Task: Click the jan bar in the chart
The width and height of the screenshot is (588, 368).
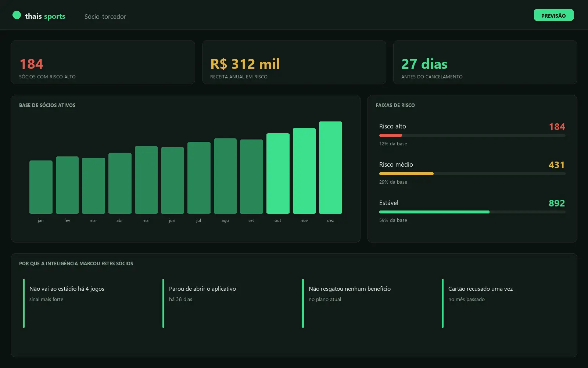Action: (41, 187)
